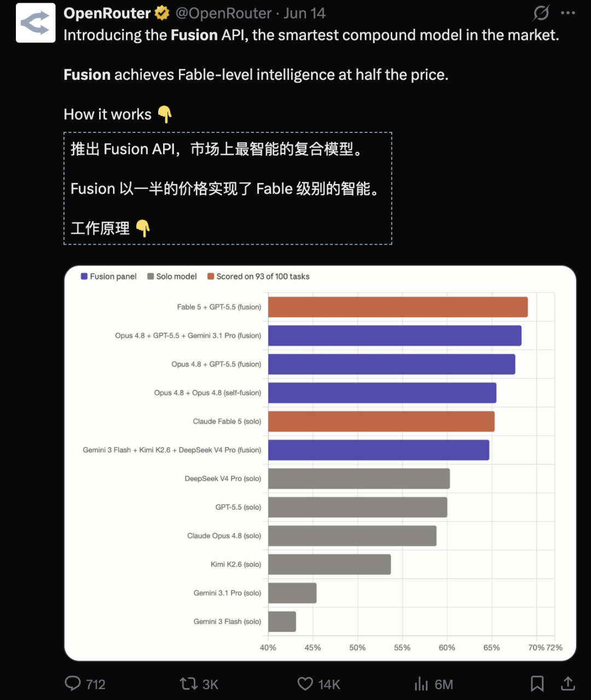Image resolution: width=591 pixels, height=700 pixels.
Task: Click the share upload icon
Action: coord(568,683)
